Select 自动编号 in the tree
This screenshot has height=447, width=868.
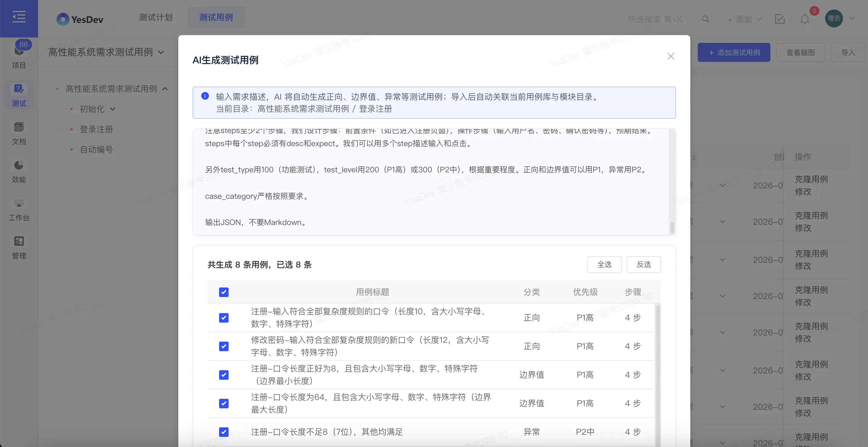96,150
